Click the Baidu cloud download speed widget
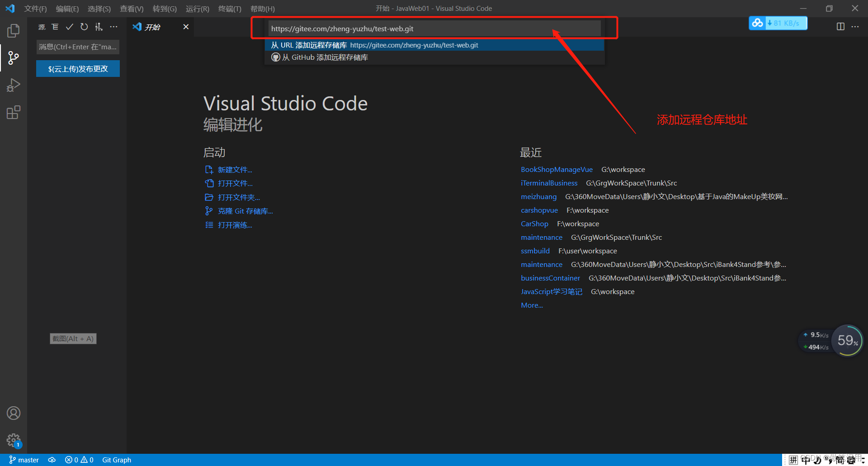The width and height of the screenshot is (868, 466). [x=778, y=23]
